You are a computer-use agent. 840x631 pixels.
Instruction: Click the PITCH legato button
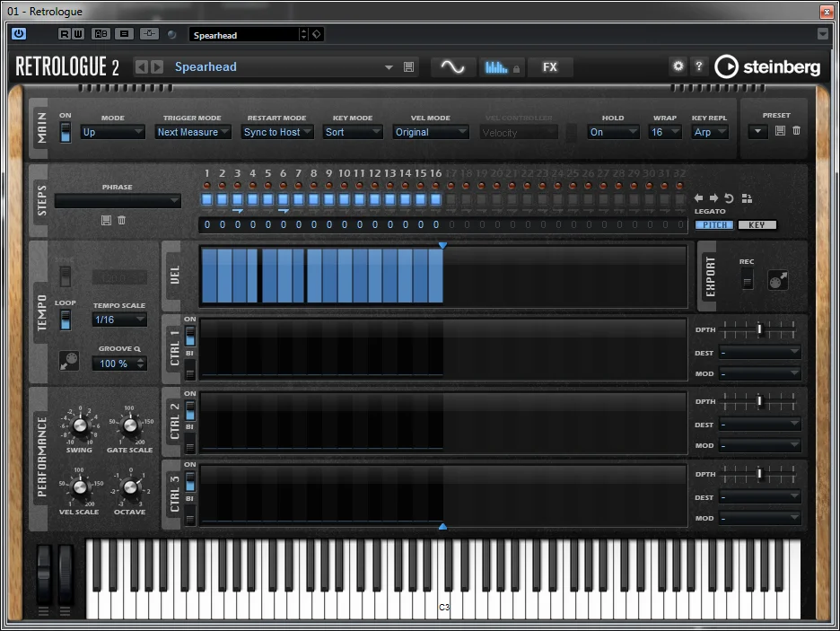click(714, 225)
